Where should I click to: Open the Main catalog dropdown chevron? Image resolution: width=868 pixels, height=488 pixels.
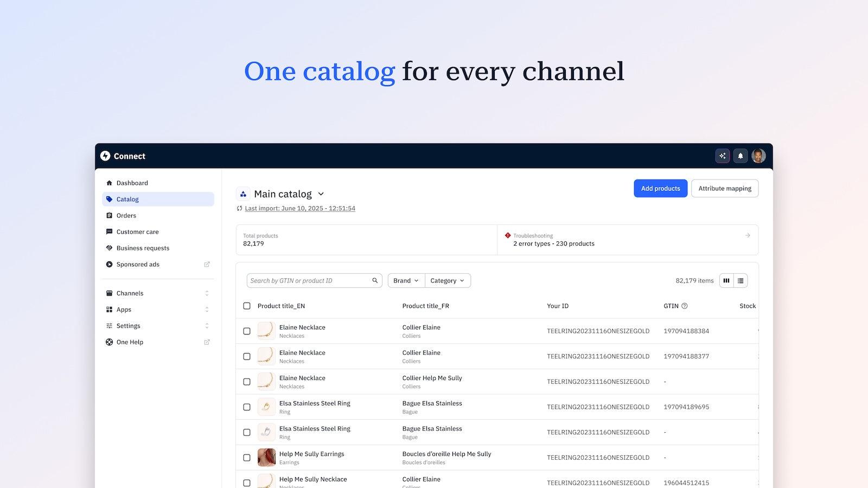click(321, 194)
